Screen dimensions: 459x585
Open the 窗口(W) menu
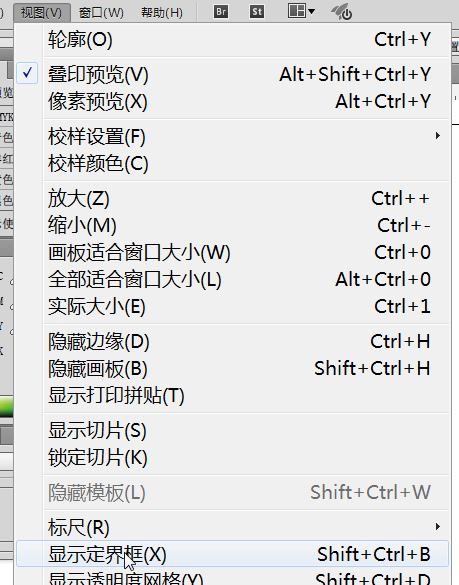pos(101,12)
